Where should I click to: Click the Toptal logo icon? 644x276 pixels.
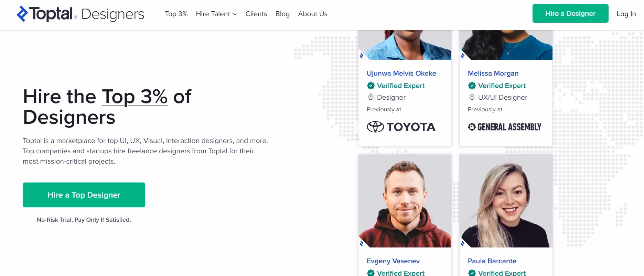coord(21,14)
